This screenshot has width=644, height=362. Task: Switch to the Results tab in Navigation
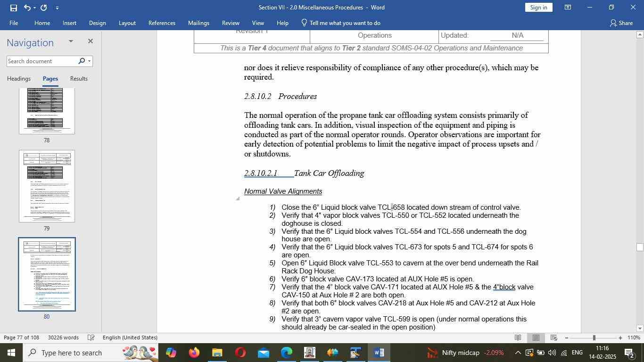(79, 79)
